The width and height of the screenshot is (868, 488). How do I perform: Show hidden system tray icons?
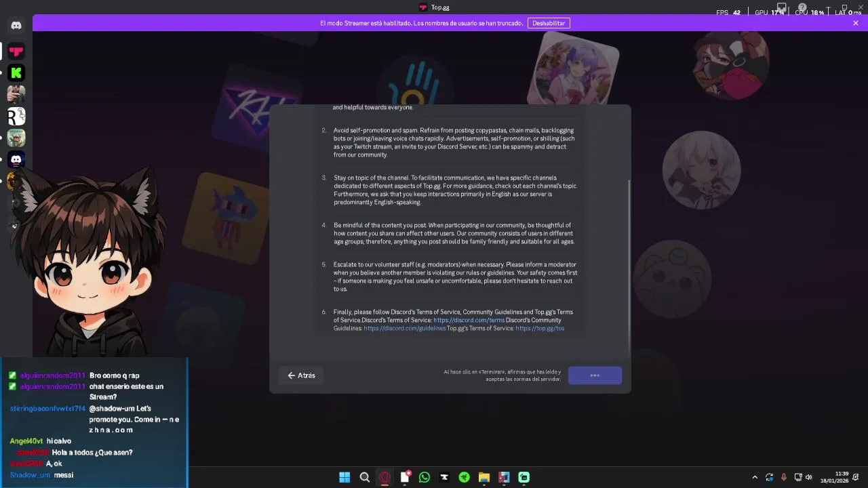click(755, 477)
